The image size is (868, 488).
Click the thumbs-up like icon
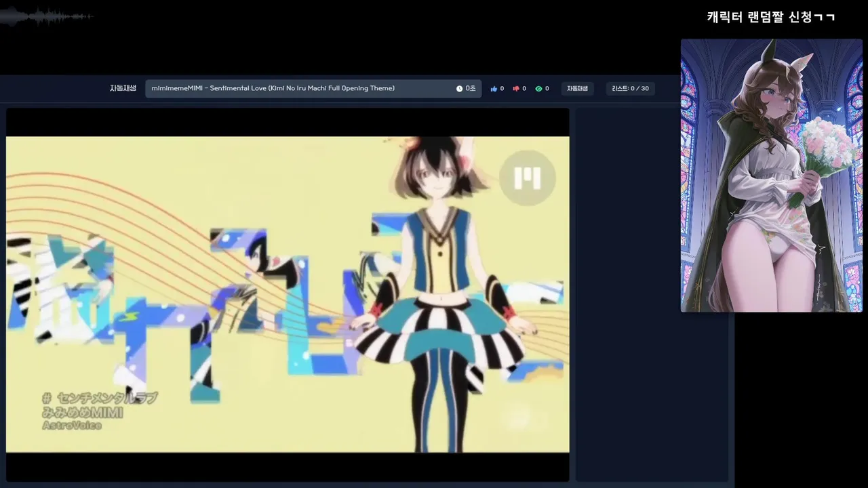pyautogui.click(x=494, y=89)
